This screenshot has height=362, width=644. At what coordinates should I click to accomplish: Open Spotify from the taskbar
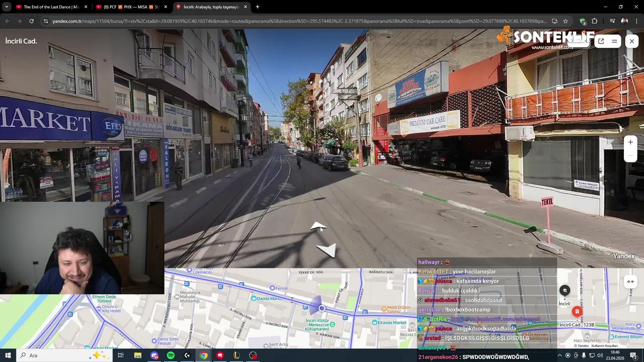click(171, 355)
